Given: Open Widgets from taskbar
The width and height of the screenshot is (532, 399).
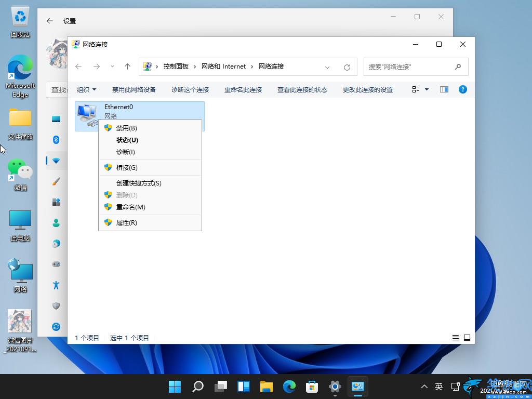Looking at the screenshot, I should pos(244,386).
